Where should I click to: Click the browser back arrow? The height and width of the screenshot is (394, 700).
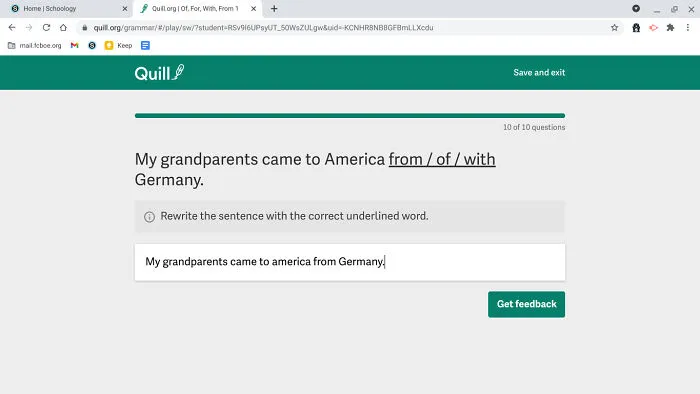(x=12, y=28)
